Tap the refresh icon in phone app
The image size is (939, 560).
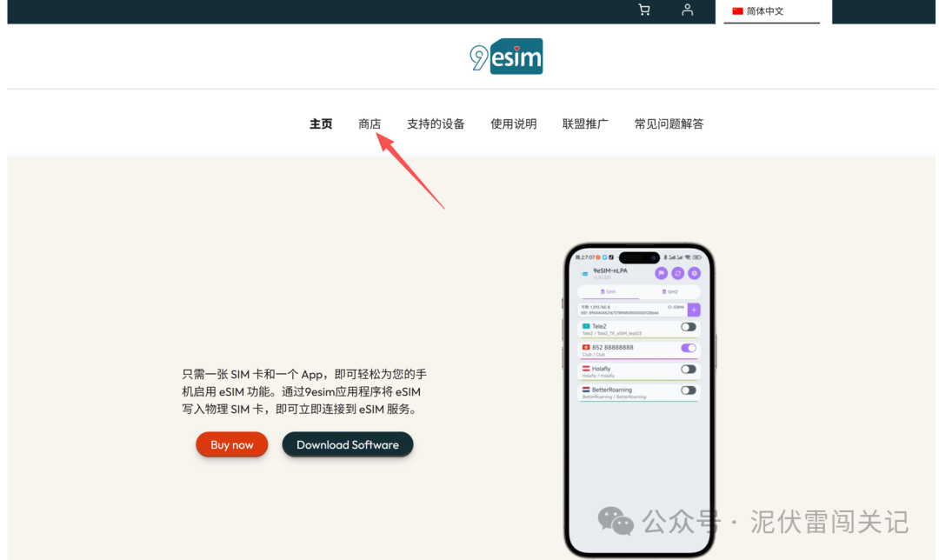click(x=678, y=273)
